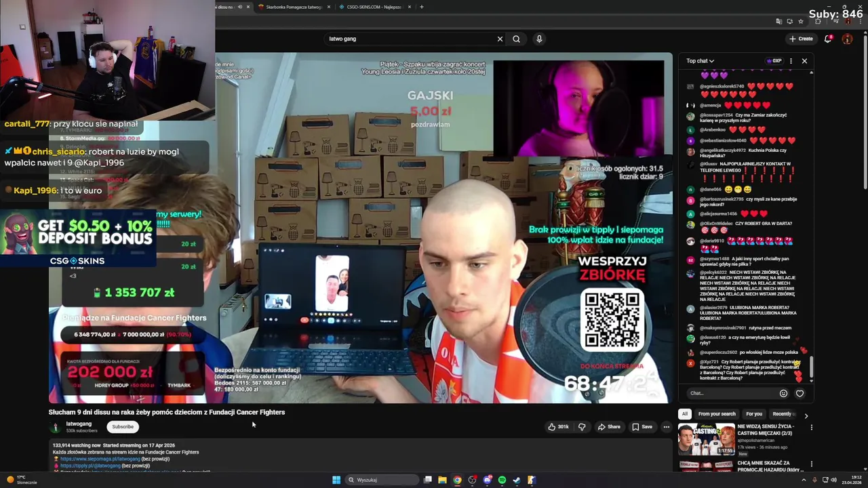The height and width of the screenshot is (488, 868).
Task: Open the latwogang channel name link
Action: tap(79, 424)
